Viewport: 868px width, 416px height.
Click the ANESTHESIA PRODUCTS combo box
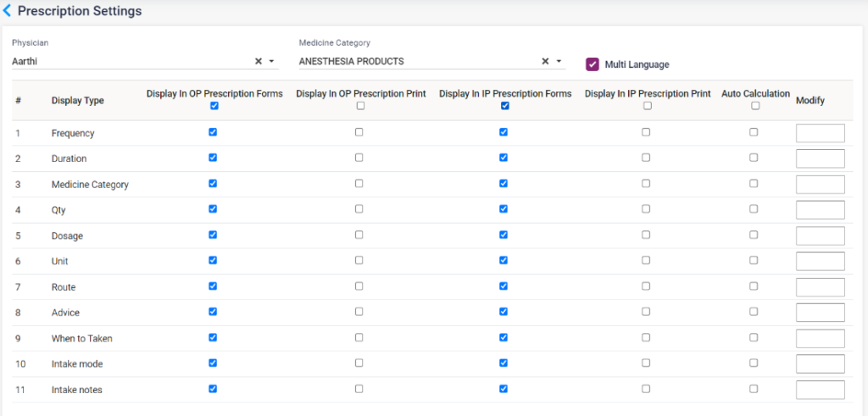point(415,61)
